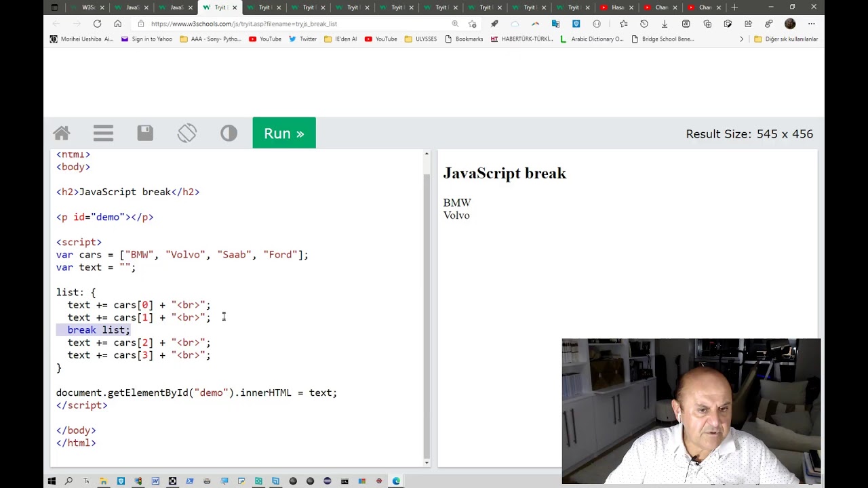868x488 pixels.
Task: Open the ULYSSES bookmark folder
Action: [x=420, y=39]
